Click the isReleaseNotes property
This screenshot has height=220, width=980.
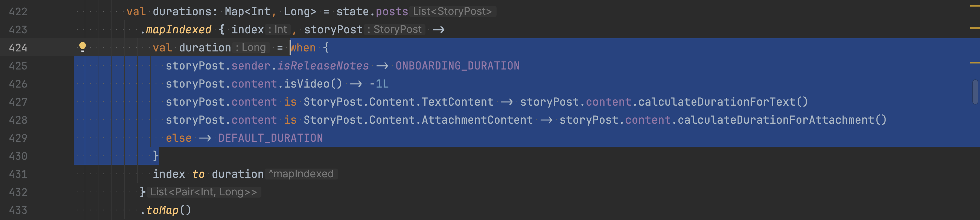click(x=323, y=65)
